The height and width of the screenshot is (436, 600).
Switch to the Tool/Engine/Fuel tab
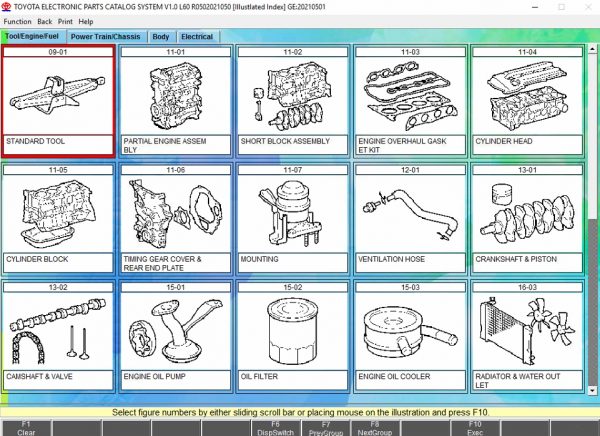33,36
